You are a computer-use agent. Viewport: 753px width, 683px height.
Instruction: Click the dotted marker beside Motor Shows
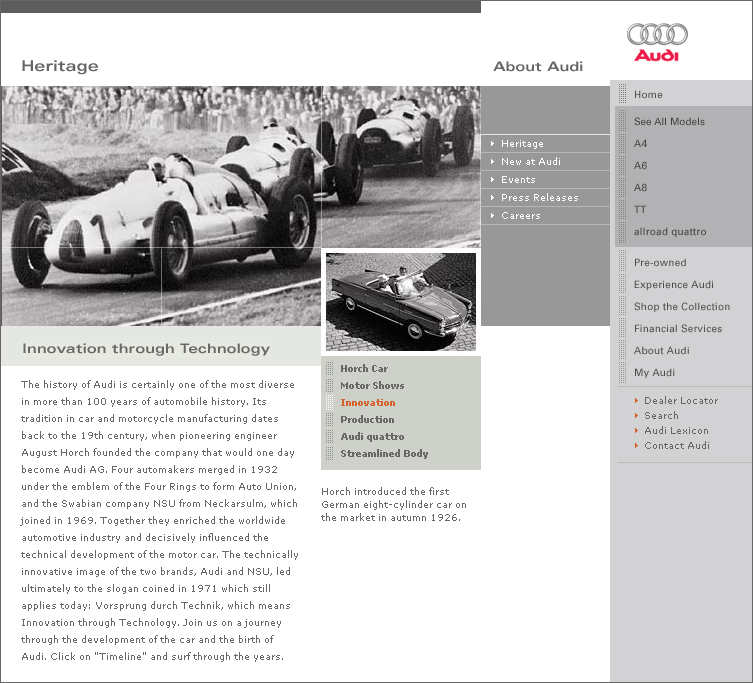point(329,385)
